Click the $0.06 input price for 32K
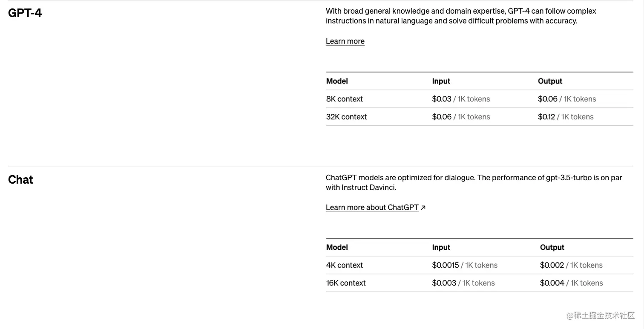The image size is (644, 329). [x=442, y=117]
